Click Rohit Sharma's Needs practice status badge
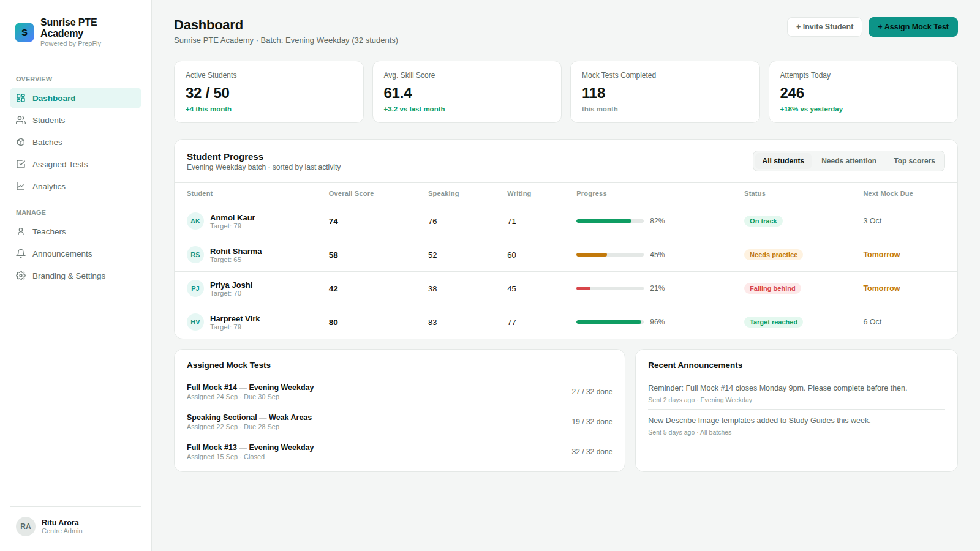Screen dimensions: 980x551 pos(774,255)
